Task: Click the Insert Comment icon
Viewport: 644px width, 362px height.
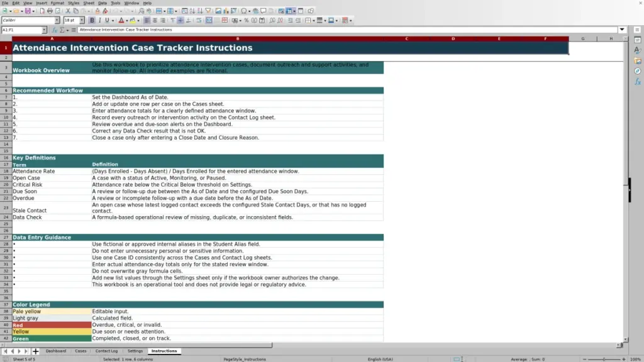Action: [264, 11]
